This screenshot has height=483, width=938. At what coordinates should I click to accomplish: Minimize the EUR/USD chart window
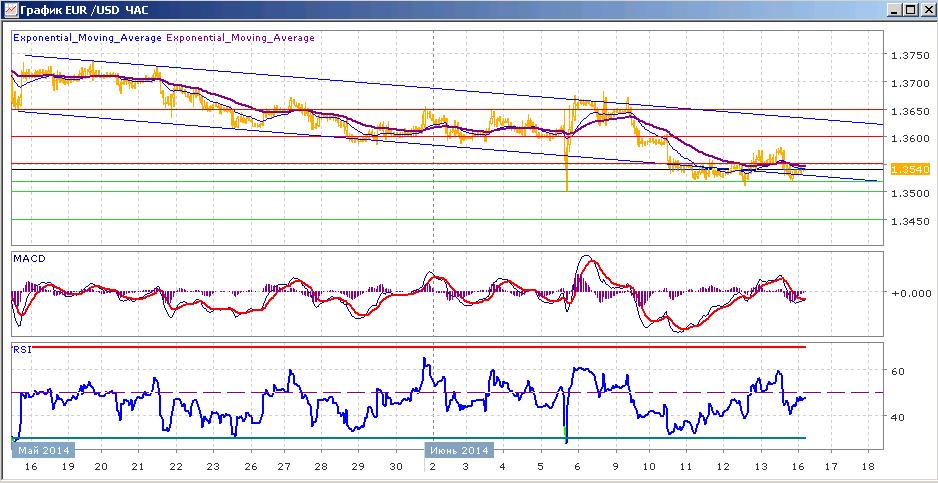(894, 10)
